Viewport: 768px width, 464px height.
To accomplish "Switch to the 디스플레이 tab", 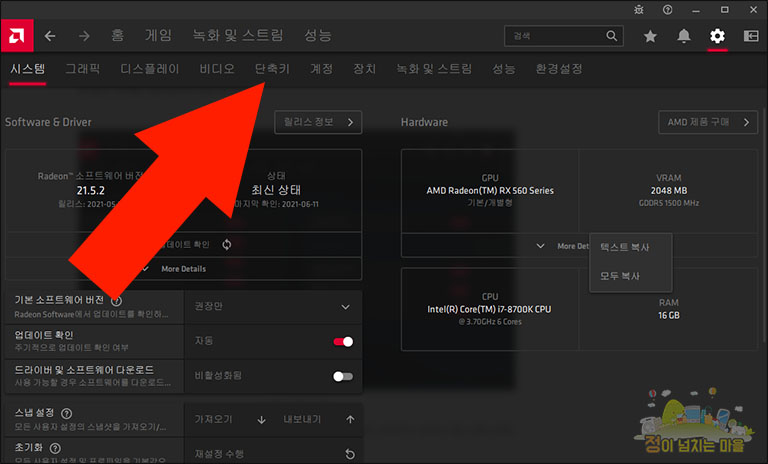I will point(150,69).
